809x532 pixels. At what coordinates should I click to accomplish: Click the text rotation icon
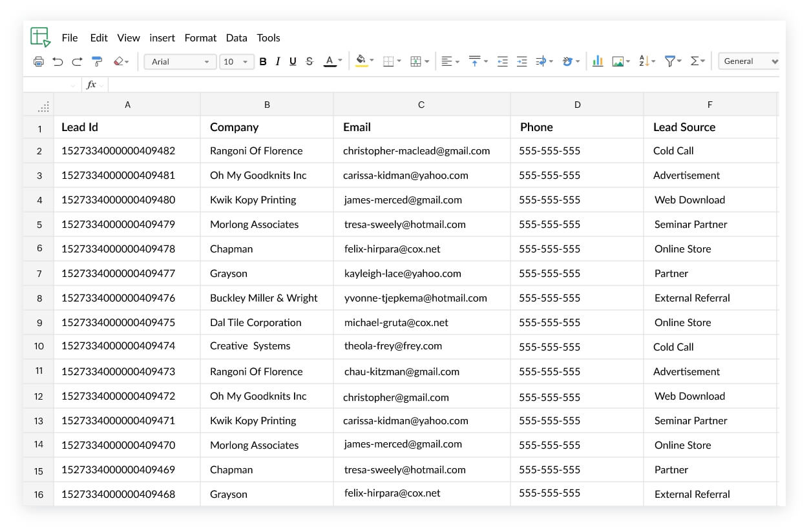[567, 62]
